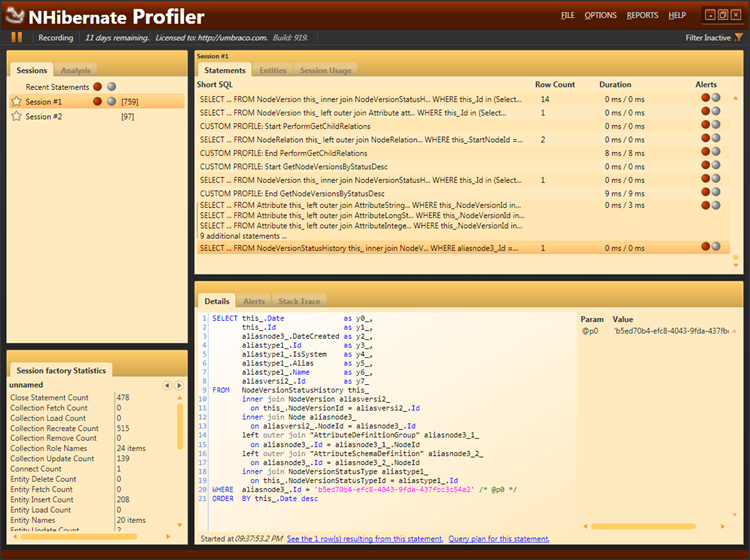Screen dimensions: 750x560
Task: Select the 'Close Statement Count' statistic row
Action: (x=93, y=397)
